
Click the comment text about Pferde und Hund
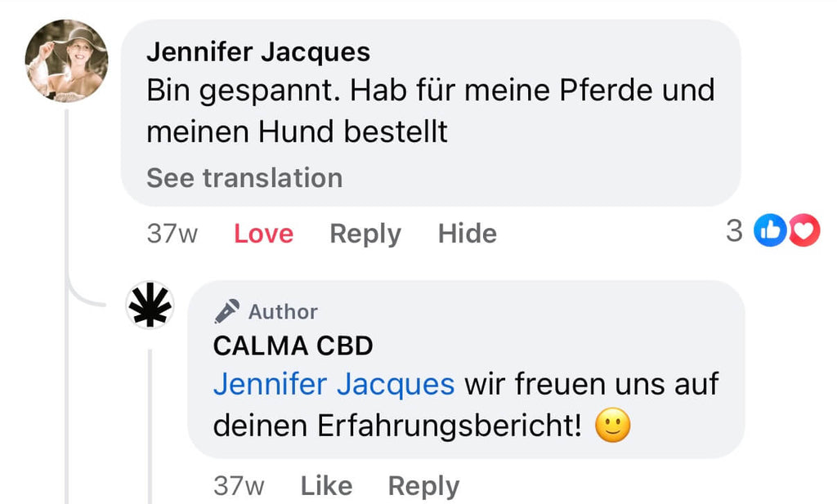430,110
